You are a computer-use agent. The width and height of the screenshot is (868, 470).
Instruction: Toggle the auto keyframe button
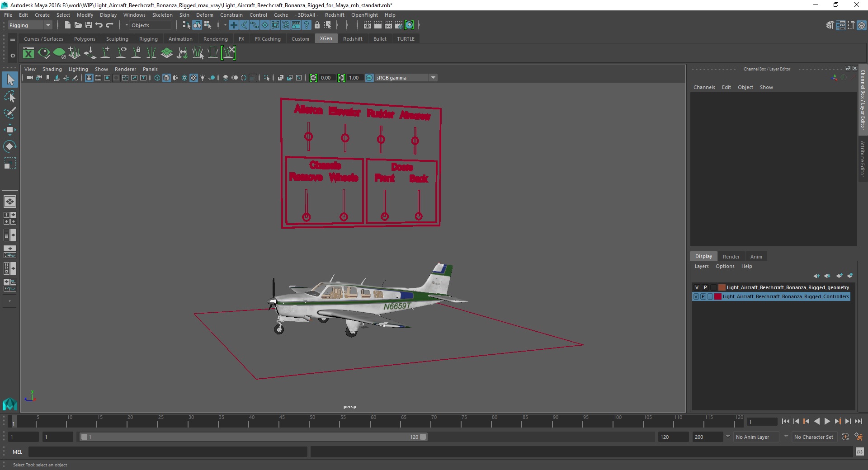click(845, 437)
